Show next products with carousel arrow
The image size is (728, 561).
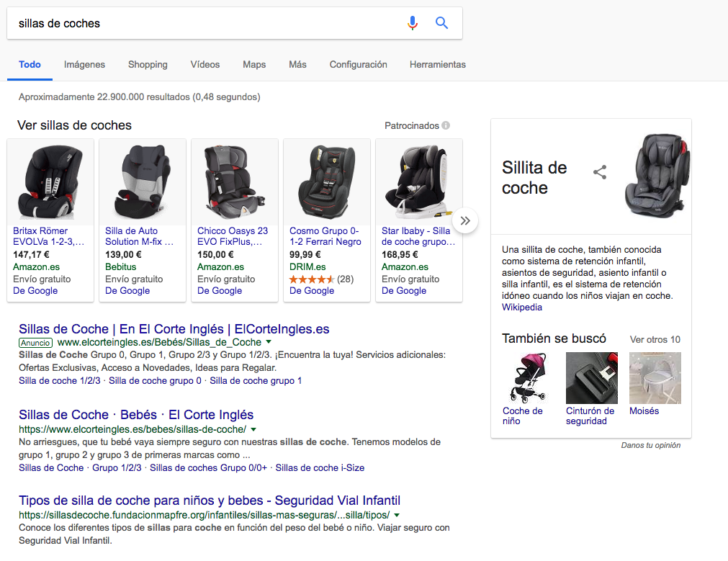click(x=465, y=220)
